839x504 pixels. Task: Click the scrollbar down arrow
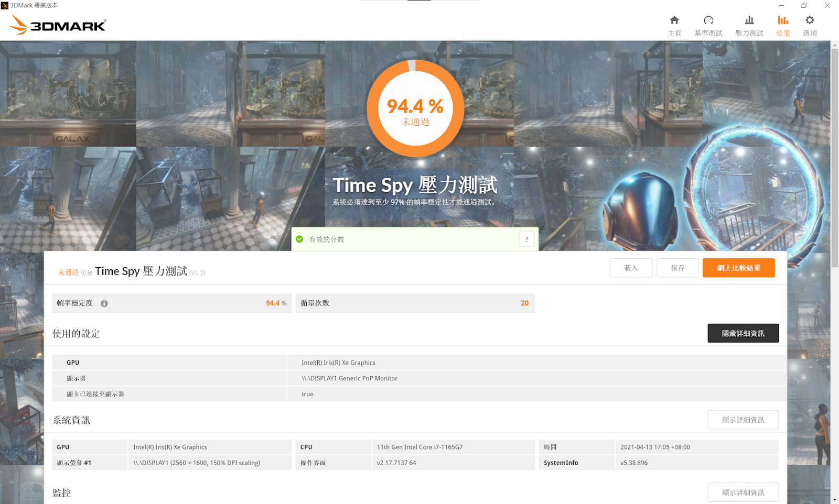coord(834,500)
